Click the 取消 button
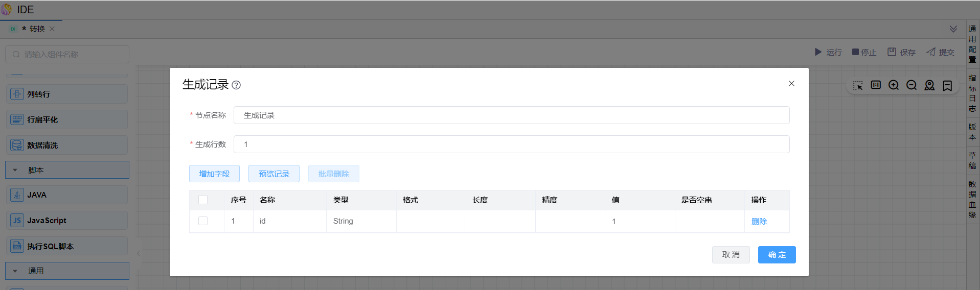This screenshot has width=980, height=290. tap(731, 255)
